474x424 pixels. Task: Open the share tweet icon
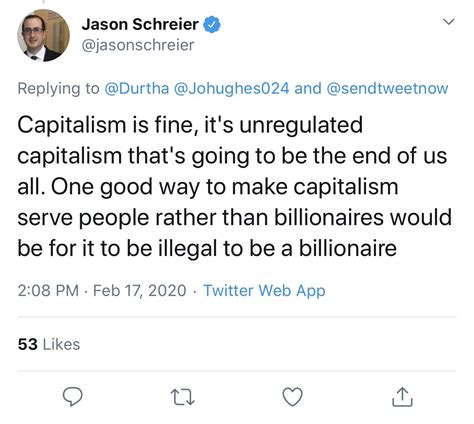pos(402,397)
